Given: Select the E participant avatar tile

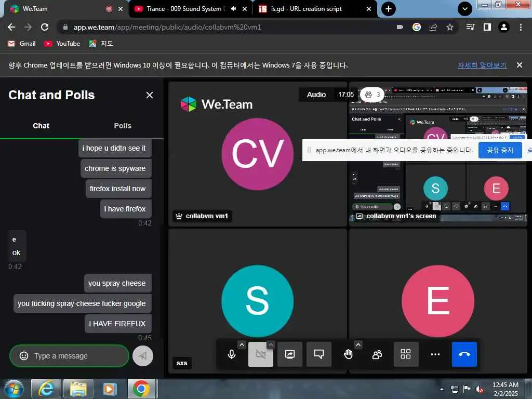Looking at the screenshot, I should pyautogui.click(x=438, y=301).
